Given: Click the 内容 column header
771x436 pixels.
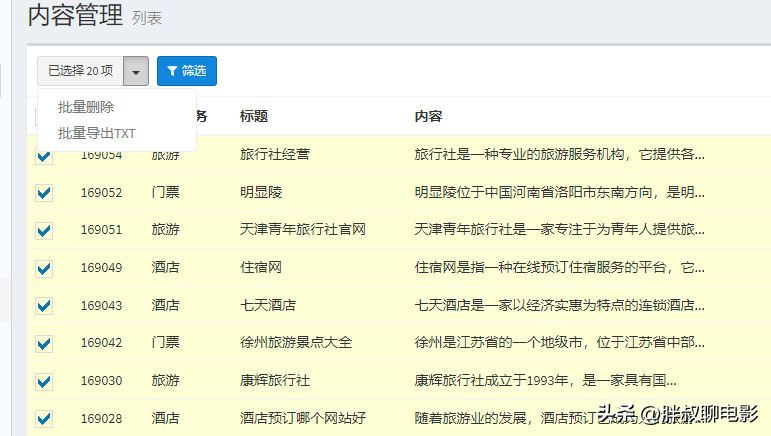Looking at the screenshot, I should click(x=428, y=116).
